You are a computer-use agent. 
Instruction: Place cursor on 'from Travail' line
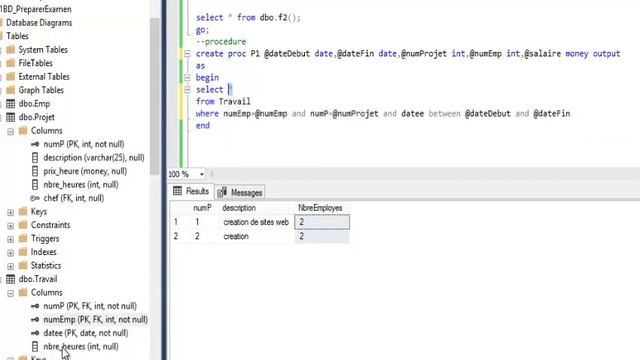[223, 102]
